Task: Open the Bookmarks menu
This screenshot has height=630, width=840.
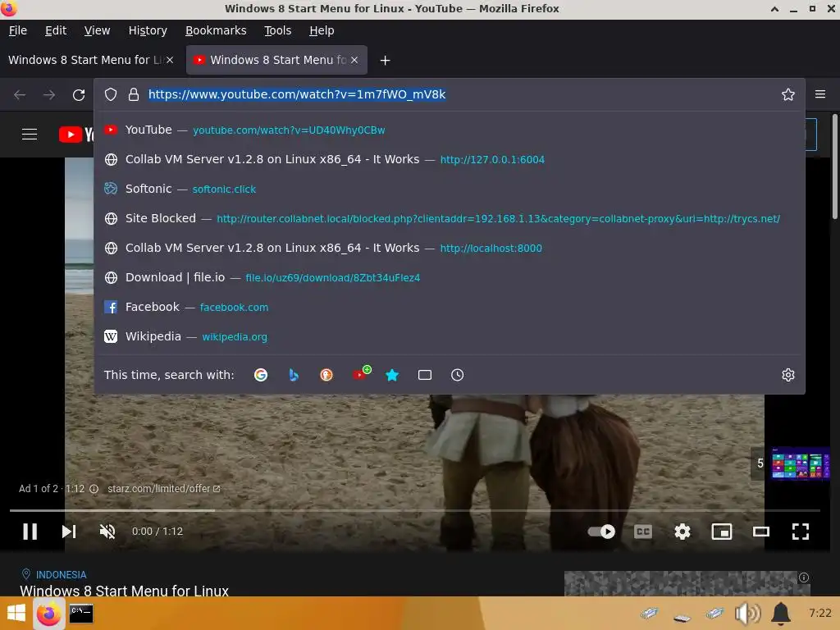Action: [216, 30]
